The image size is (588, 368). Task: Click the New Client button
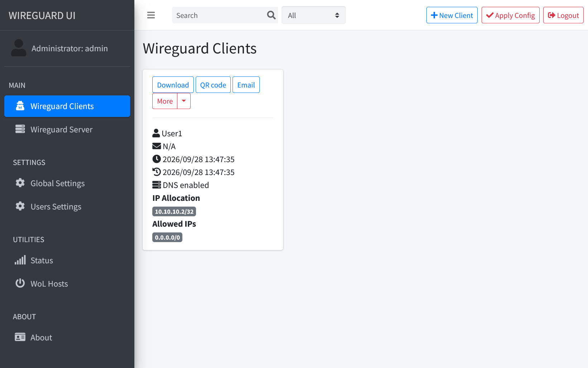click(452, 15)
